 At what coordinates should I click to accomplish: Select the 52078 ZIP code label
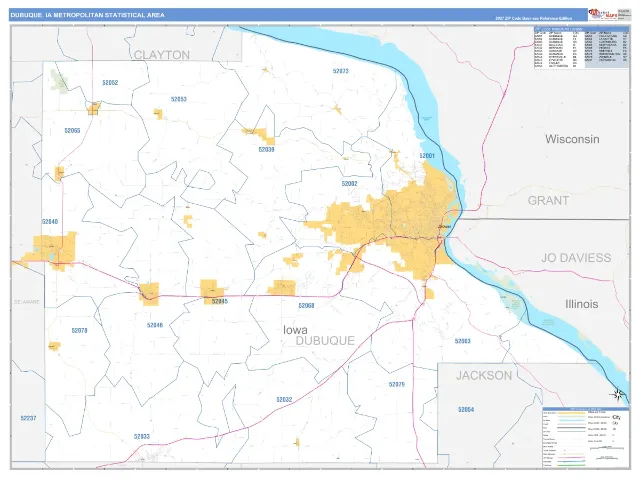point(80,331)
